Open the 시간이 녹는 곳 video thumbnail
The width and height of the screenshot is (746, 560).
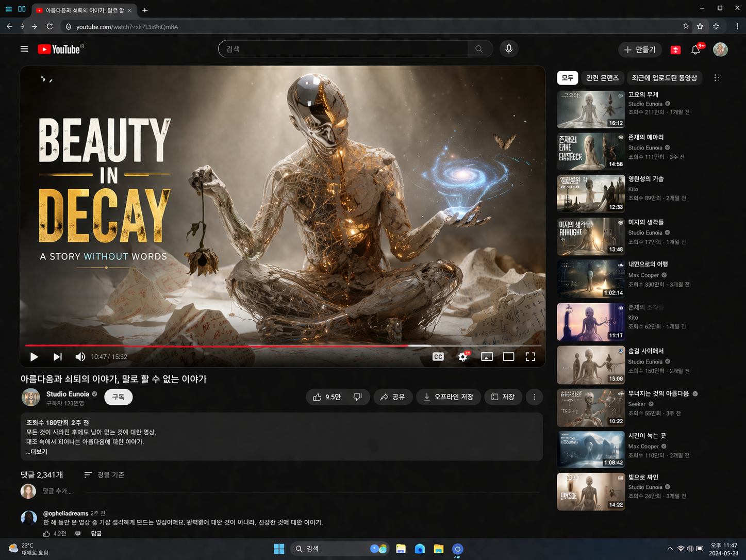tap(591, 449)
